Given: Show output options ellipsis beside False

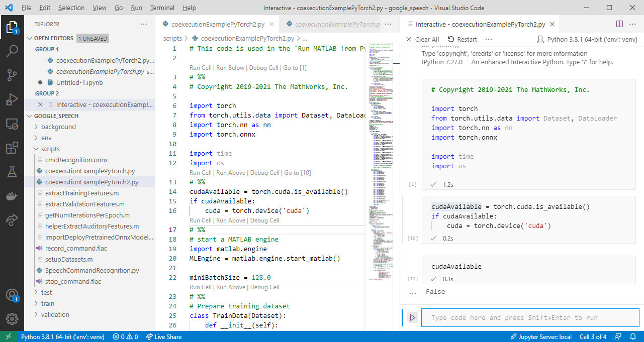Looking at the screenshot, I should (413, 292).
